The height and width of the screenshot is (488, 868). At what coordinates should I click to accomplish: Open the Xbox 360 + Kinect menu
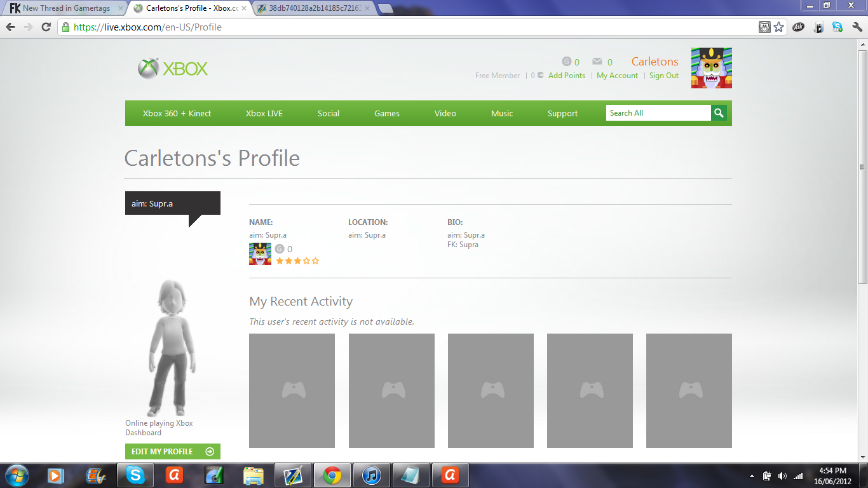(x=177, y=113)
